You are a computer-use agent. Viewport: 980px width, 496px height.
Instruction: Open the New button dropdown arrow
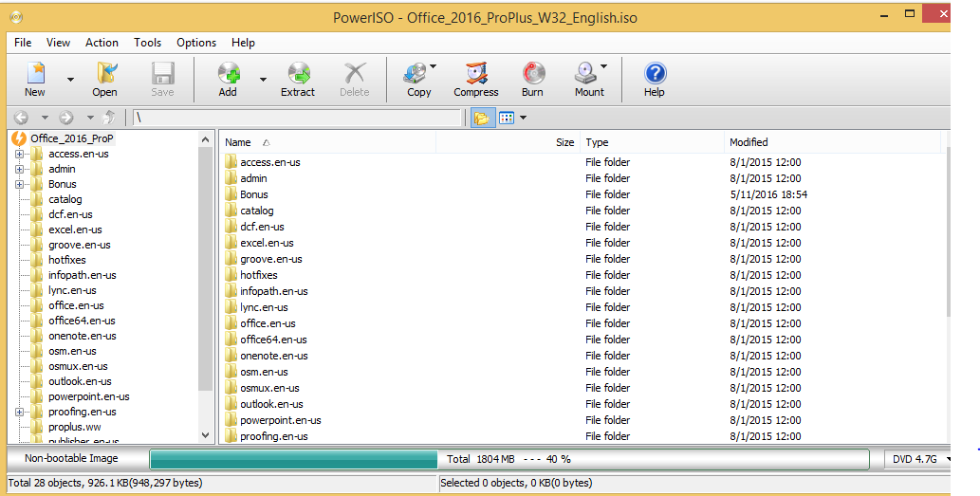[70, 80]
